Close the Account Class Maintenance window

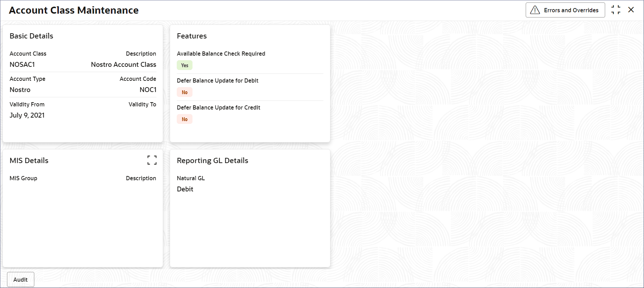(x=631, y=10)
